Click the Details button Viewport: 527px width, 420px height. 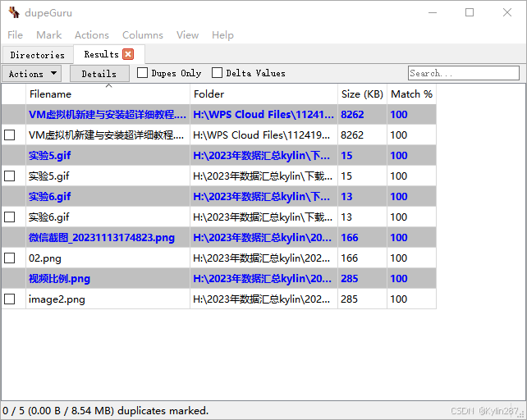click(99, 74)
